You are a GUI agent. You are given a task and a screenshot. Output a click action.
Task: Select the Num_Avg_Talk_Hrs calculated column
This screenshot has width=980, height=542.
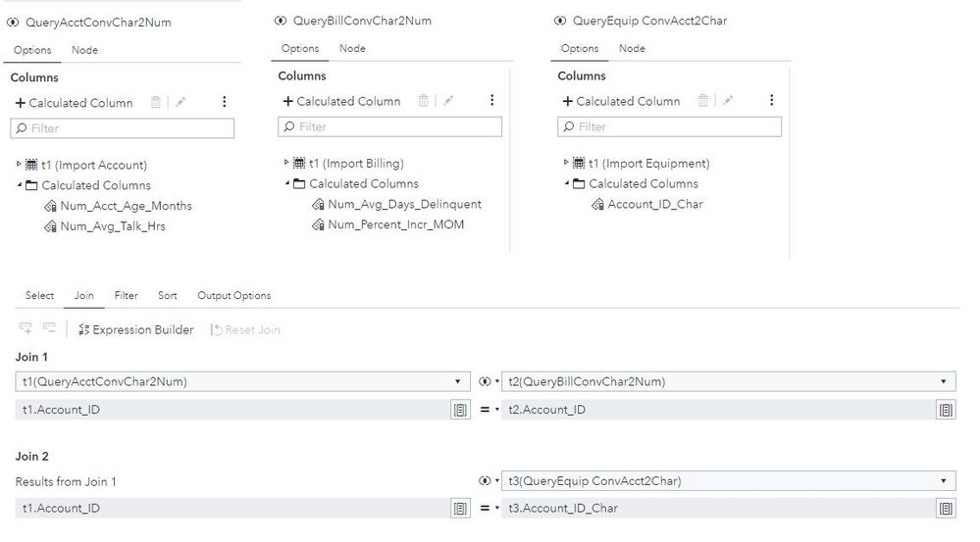point(114,226)
